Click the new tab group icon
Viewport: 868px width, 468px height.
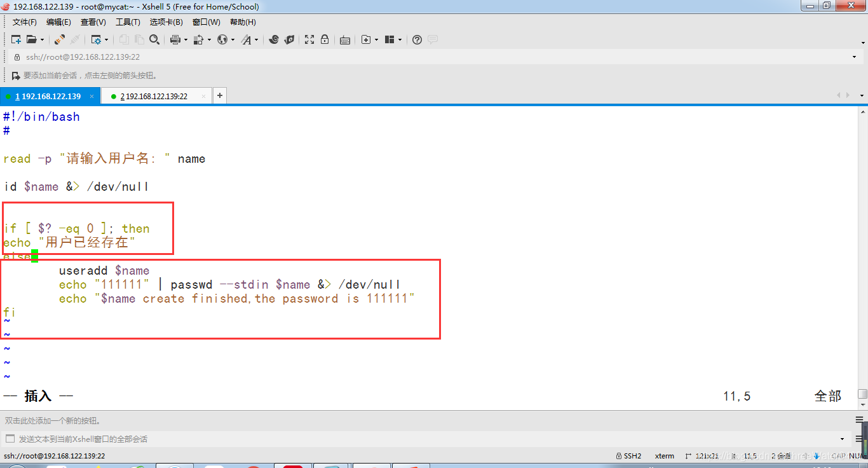(x=366, y=39)
